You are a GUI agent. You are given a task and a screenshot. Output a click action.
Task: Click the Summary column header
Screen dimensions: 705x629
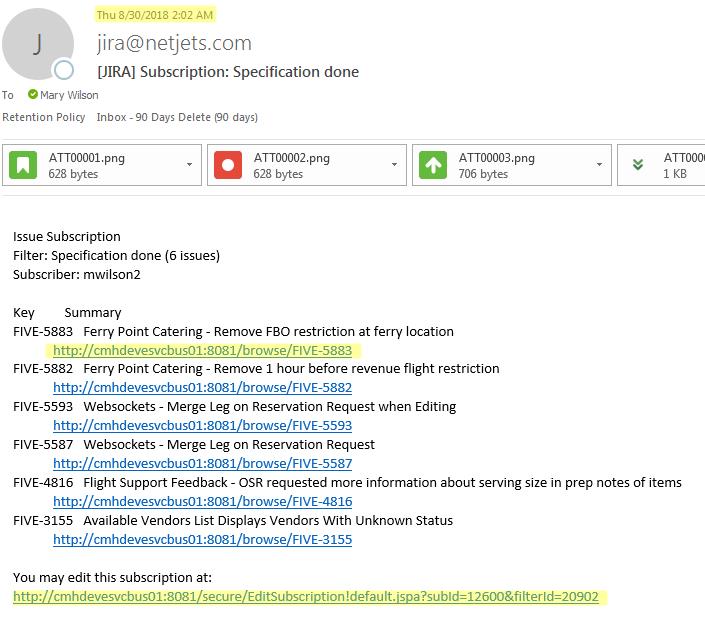coord(93,312)
